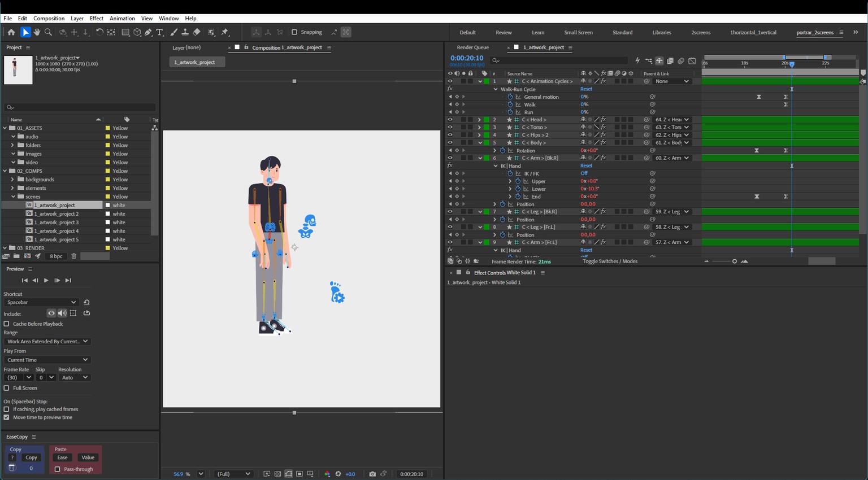Click the 3D cube camera tool
Viewport: 868px width, 480px height.
(x=137, y=32)
